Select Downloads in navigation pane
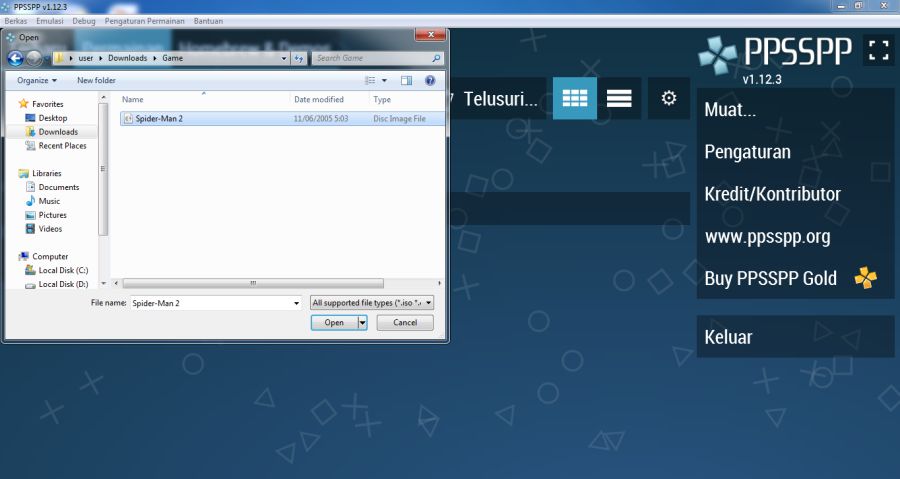900x479 pixels. tap(58, 131)
